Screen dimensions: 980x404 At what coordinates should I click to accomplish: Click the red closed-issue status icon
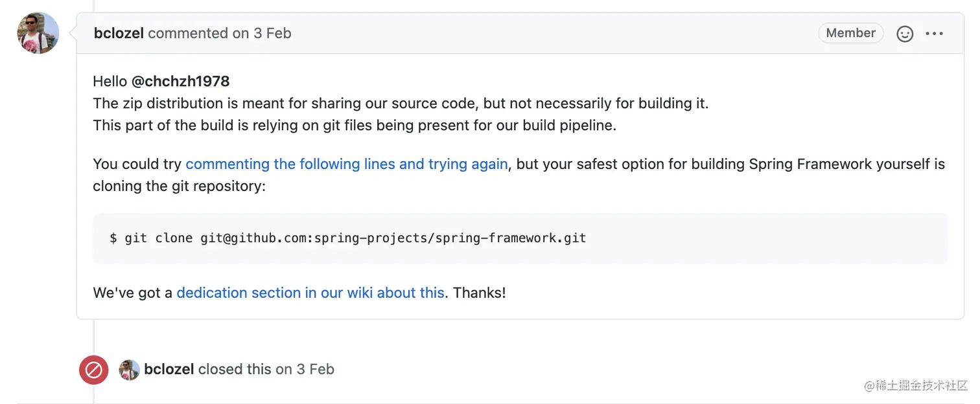tap(94, 370)
